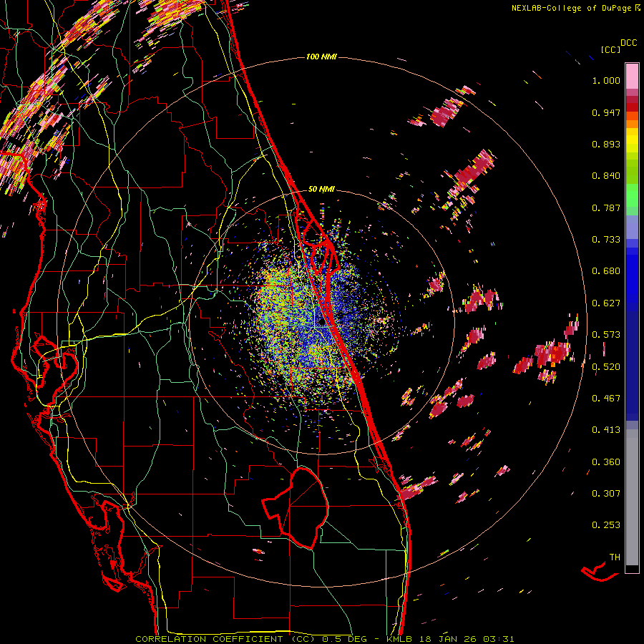Screen dimensions: 644x644
Task: Pick the light pink top color bar segment
Action: pos(632,76)
